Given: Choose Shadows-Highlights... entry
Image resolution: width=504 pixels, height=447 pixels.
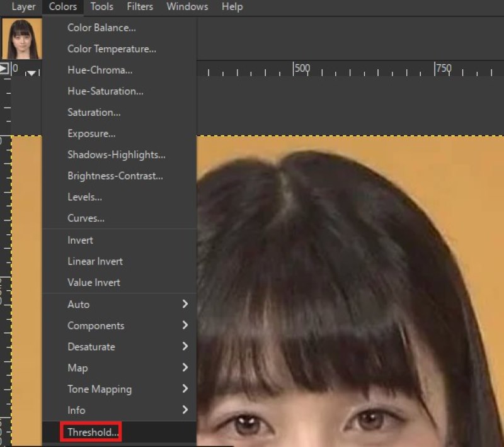Looking at the screenshot, I should click(120, 155).
